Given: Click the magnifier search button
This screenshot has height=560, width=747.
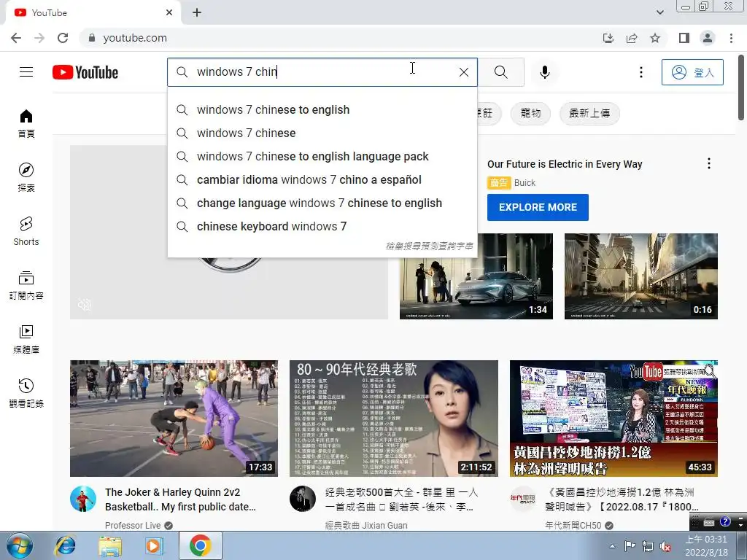Looking at the screenshot, I should coord(500,72).
